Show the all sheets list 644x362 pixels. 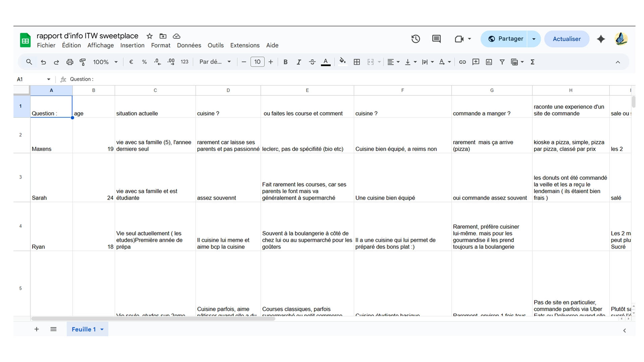coord(53,329)
